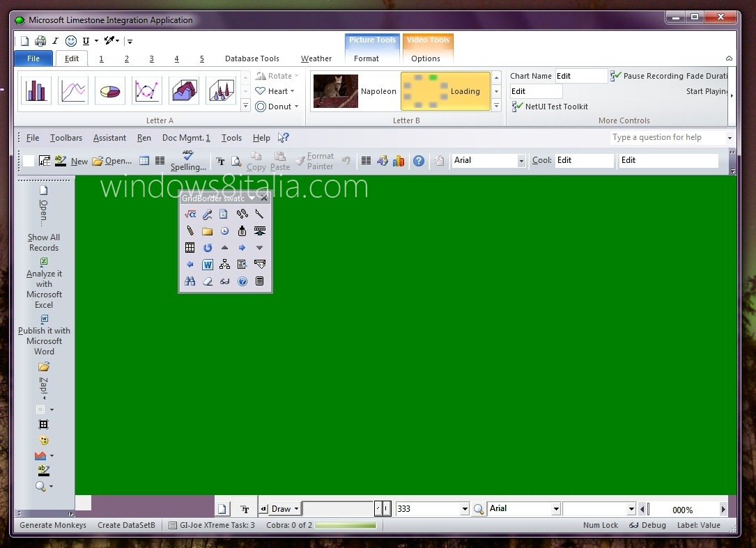Image resolution: width=756 pixels, height=548 pixels.
Task: Select the eraser icon in floating palette
Action: coord(207,281)
